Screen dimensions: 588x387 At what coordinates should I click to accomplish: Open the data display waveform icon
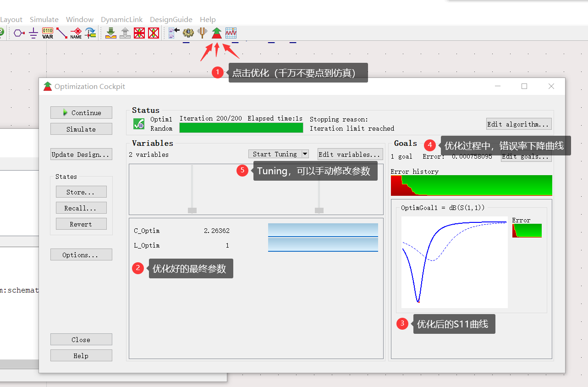point(231,33)
